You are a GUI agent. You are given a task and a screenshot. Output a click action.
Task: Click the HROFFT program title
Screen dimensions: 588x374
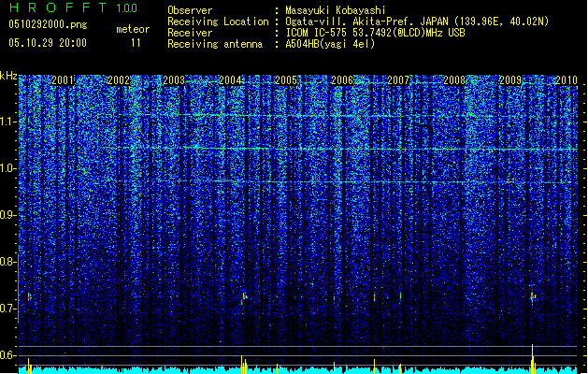58,7
